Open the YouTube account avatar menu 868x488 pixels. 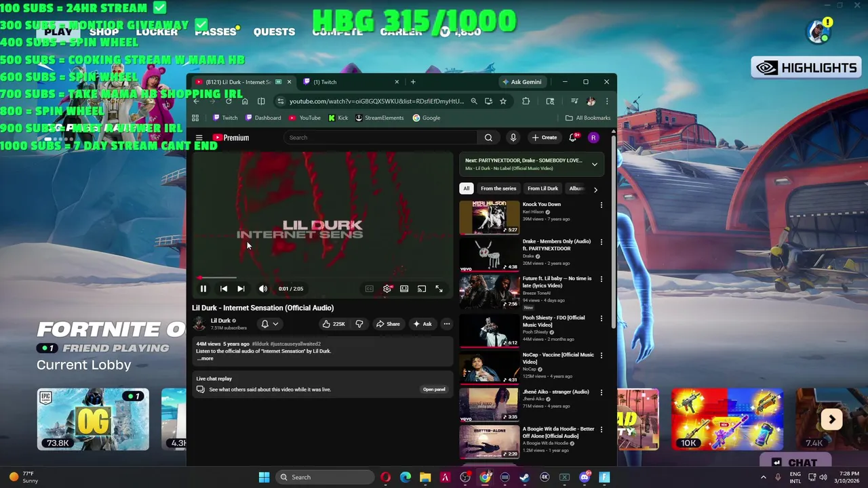pyautogui.click(x=593, y=138)
